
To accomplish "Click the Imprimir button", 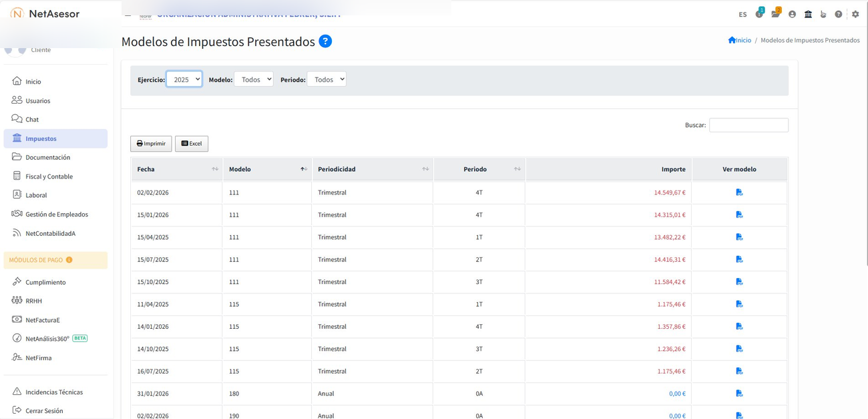I will tap(151, 144).
